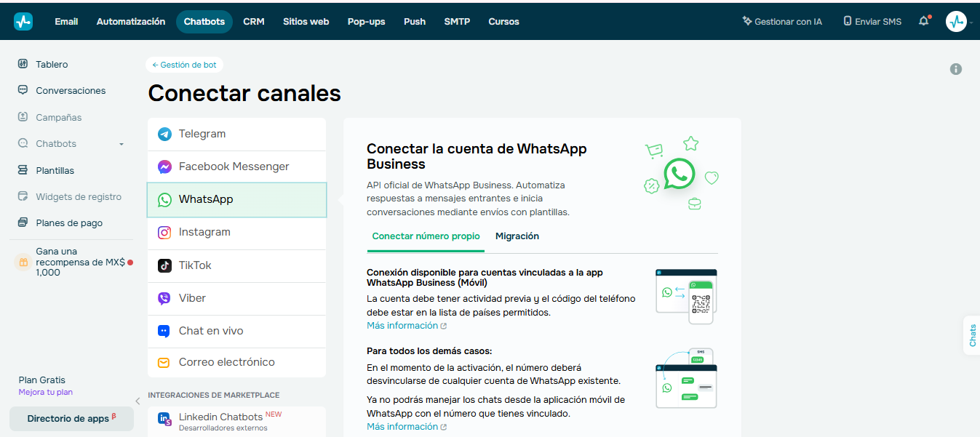Open the SMTP top menu

click(457, 21)
